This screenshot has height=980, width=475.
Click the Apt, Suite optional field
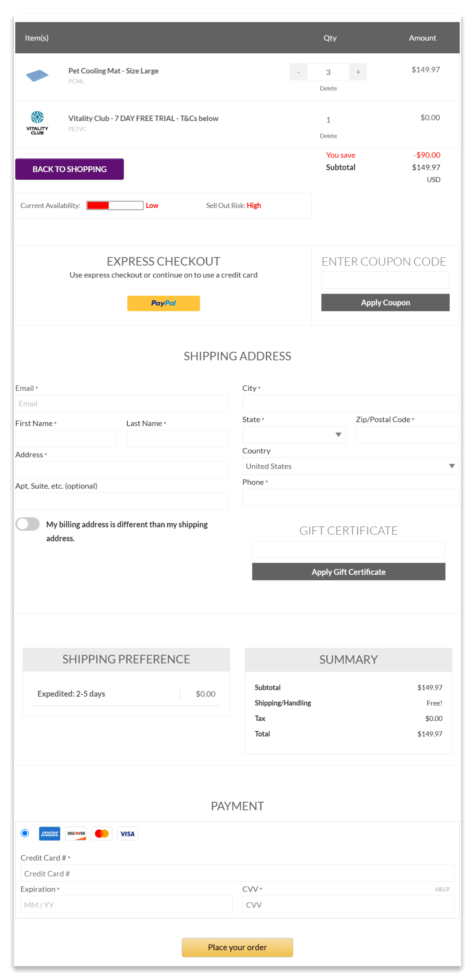[121, 501]
